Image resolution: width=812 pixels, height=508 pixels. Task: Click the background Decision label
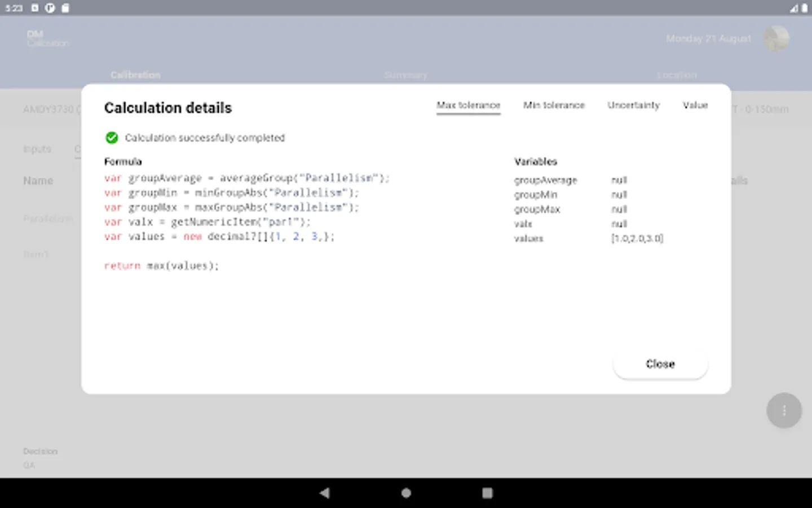(40, 451)
